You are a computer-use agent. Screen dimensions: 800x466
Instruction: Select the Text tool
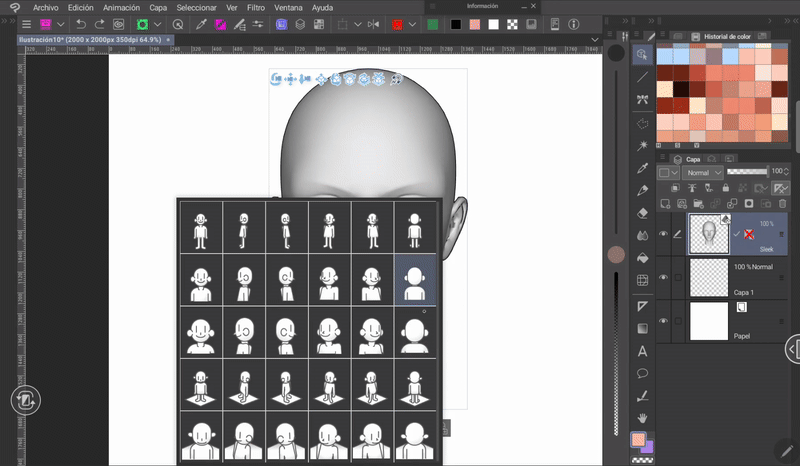(x=643, y=351)
